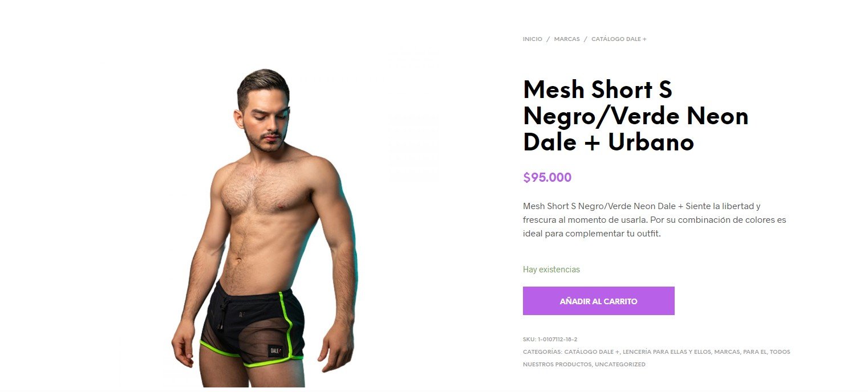Add the mesh short to the cart
The width and height of the screenshot is (868, 392).
point(598,301)
